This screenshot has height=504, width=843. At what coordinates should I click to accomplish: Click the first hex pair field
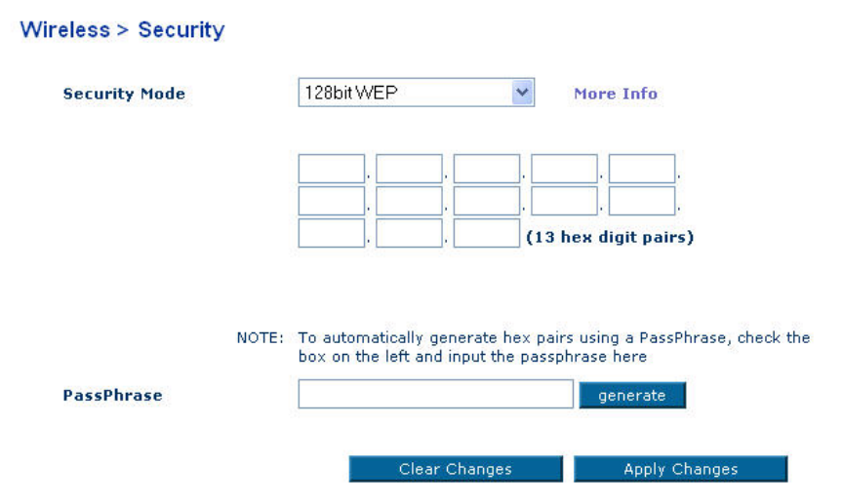coord(331,169)
